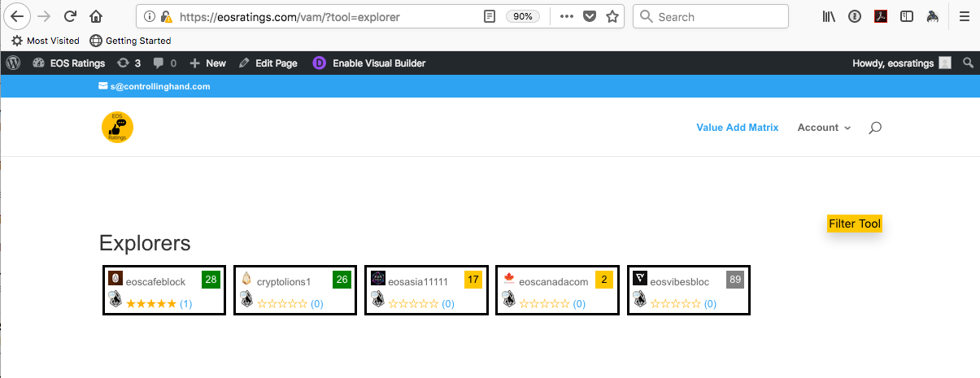This screenshot has width=980, height=378.
Task: Open eoscafeblock (1) review count
Action: click(186, 304)
